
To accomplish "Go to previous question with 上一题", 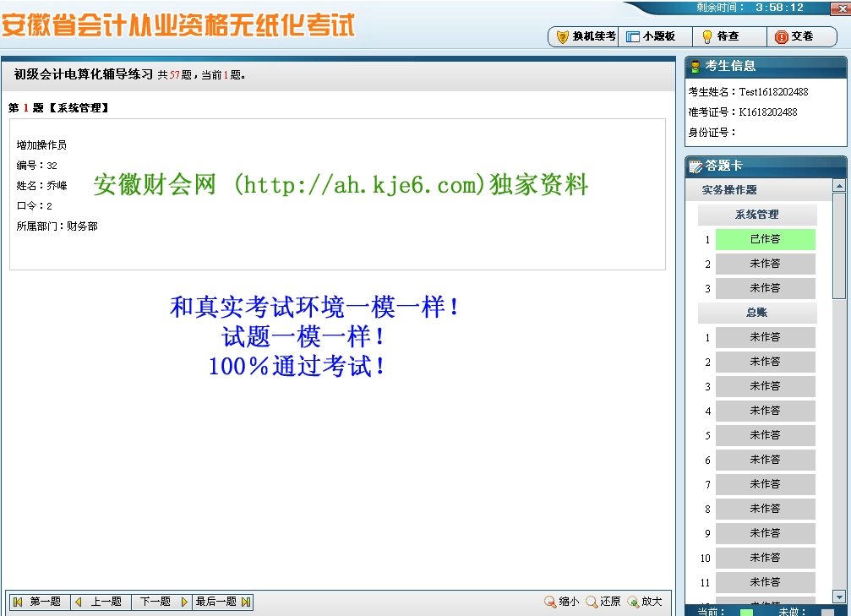I will tap(101, 602).
